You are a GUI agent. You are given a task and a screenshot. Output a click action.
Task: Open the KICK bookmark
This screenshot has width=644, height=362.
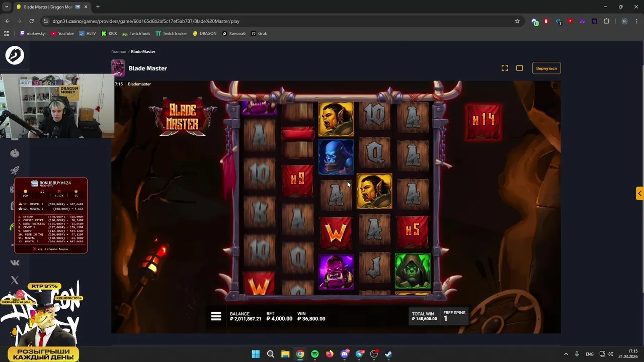[109, 34]
